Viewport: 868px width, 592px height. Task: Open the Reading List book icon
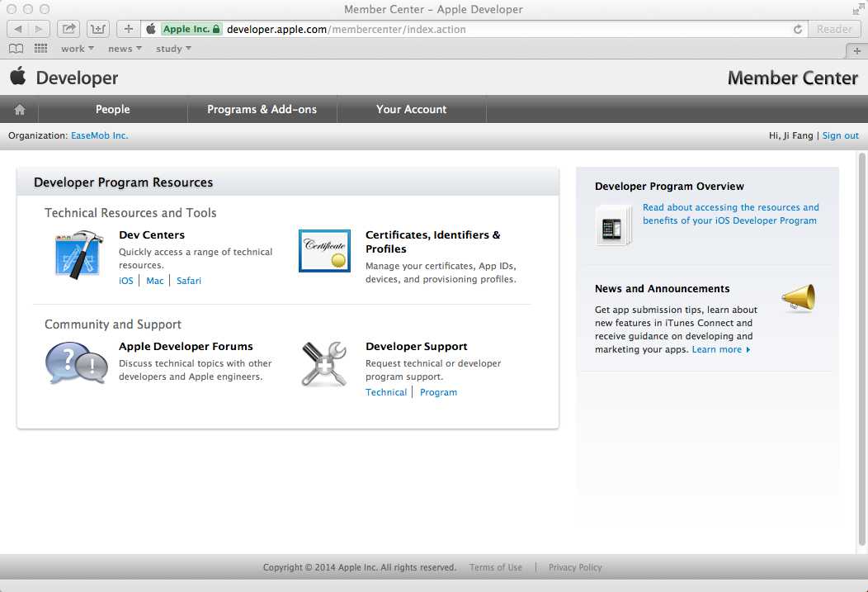[16, 49]
